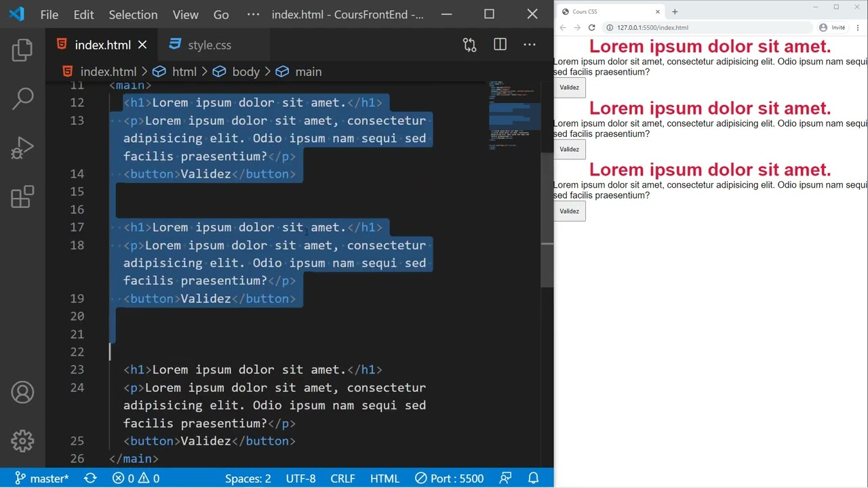868x488 pixels.
Task: Open the Explorer view in activity bar
Action: point(22,50)
